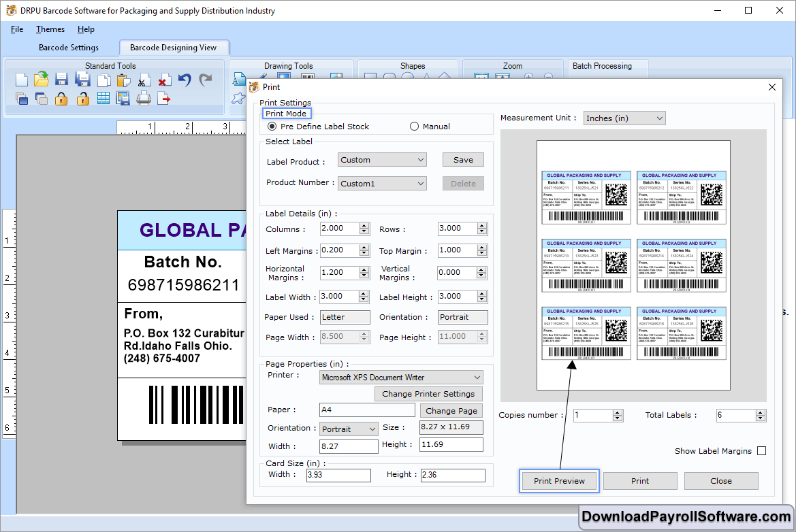The image size is (796, 532).
Task: Select Pre Define Label Stock radio button
Action: [x=272, y=127]
